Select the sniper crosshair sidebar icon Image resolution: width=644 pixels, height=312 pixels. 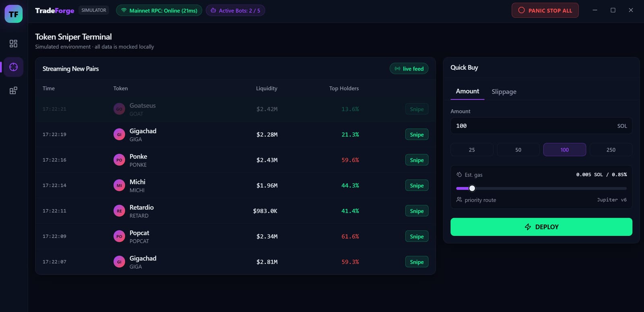14,67
